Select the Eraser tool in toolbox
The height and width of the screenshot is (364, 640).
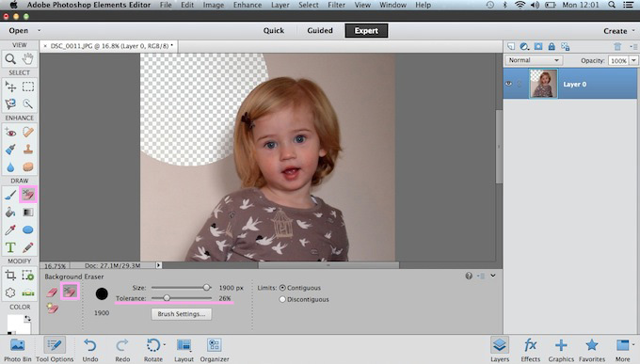(x=27, y=195)
